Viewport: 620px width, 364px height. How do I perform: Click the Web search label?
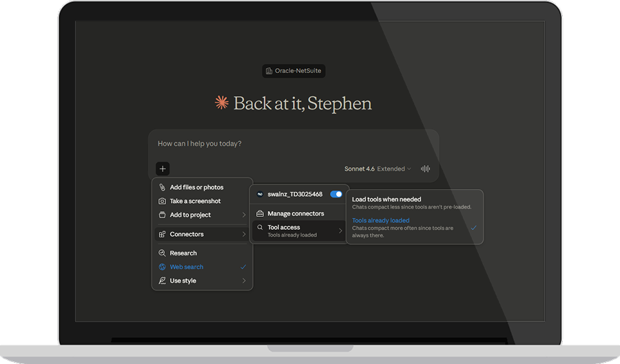(187, 267)
